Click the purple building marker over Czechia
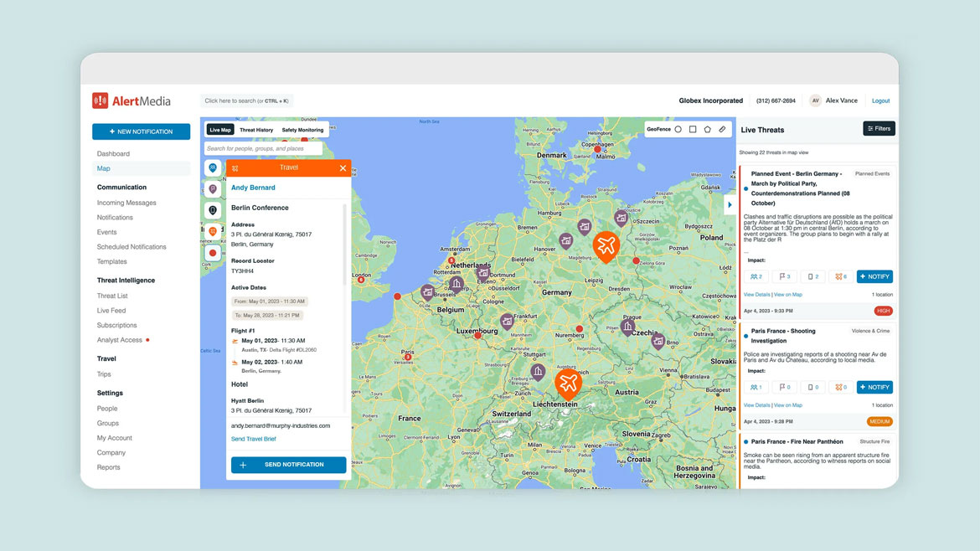This screenshot has height=551, width=980. point(627,327)
